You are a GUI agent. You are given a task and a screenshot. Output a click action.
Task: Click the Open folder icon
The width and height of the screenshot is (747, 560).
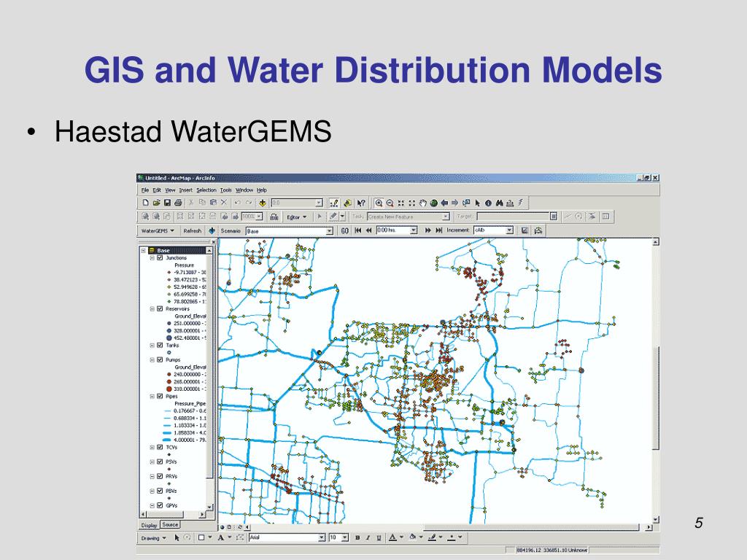156,203
